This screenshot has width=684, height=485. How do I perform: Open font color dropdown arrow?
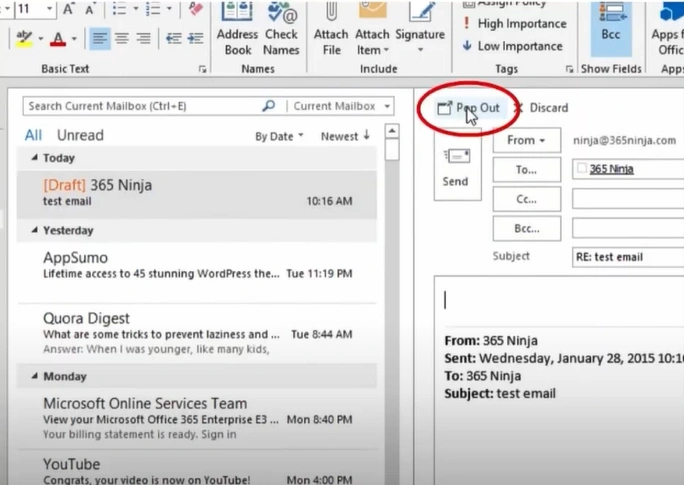pyautogui.click(x=74, y=38)
